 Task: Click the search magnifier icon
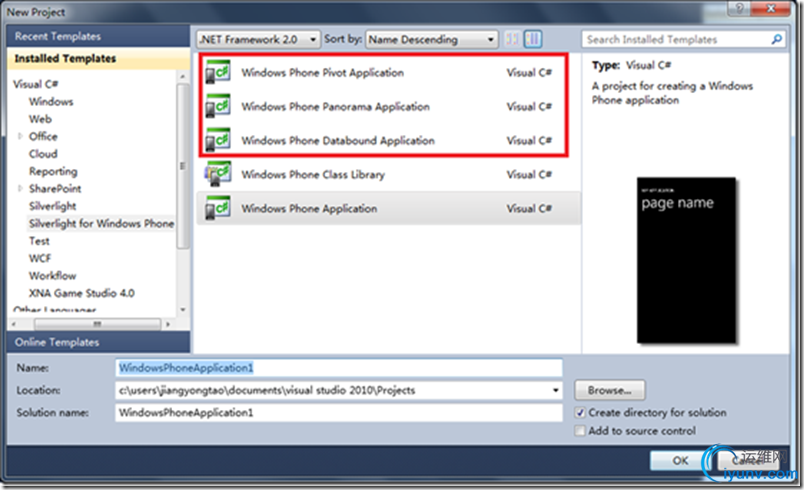point(776,39)
